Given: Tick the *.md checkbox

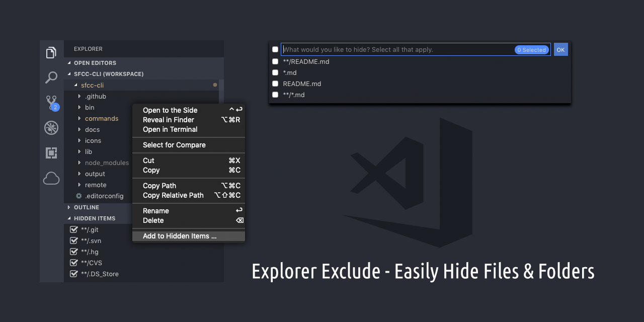Looking at the screenshot, I should pos(275,72).
